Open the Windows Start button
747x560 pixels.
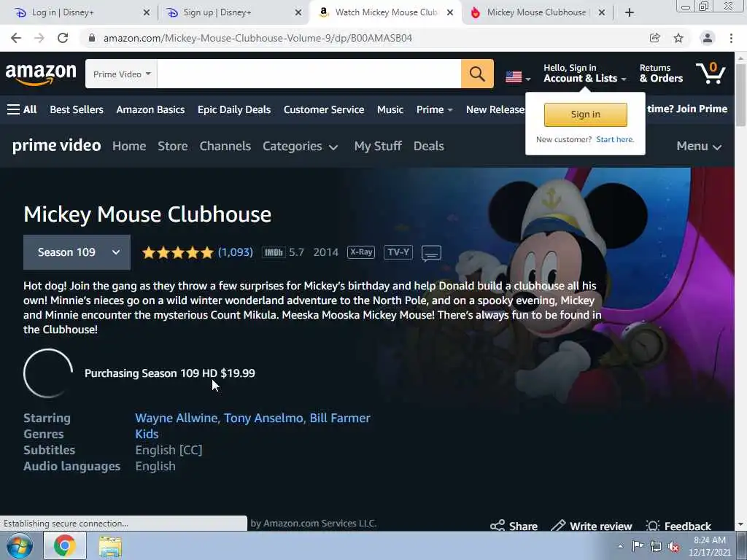(20, 545)
